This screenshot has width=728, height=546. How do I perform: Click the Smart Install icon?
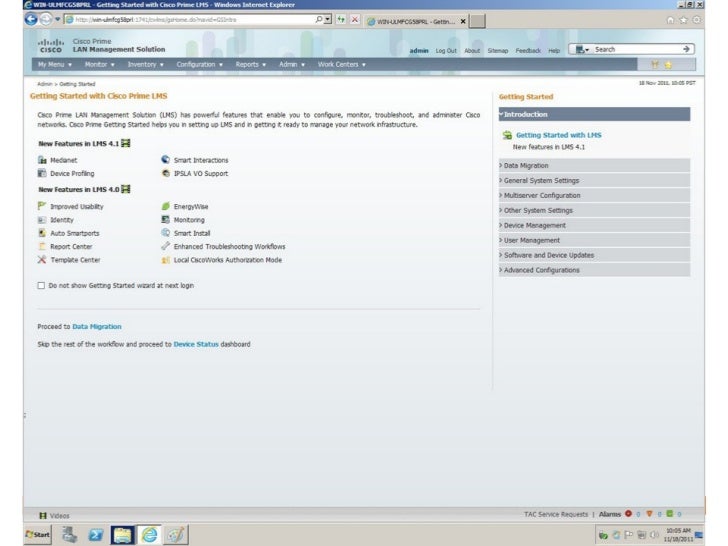pyautogui.click(x=165, y=233)
